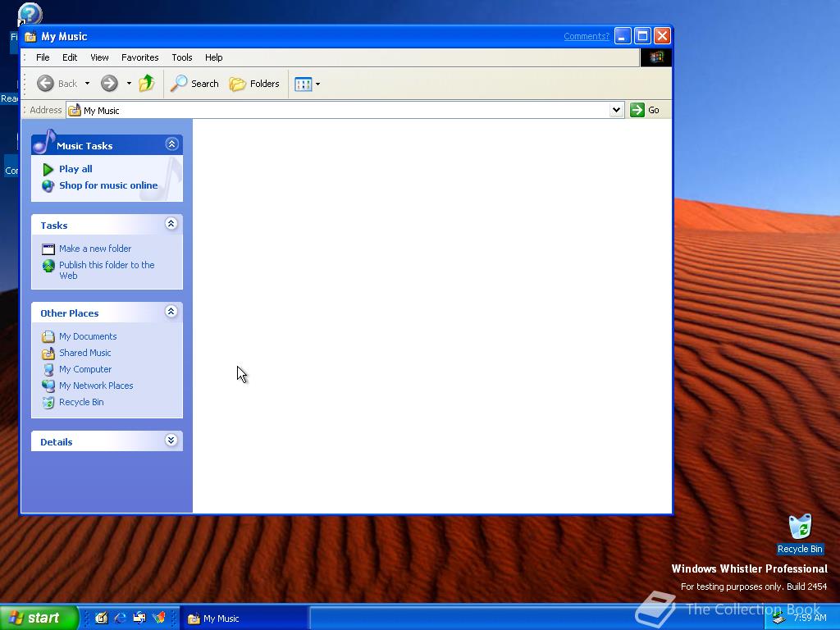840x630 pixels.
Task: Open the Back history dropdown arrow
Action: point(87,84)
